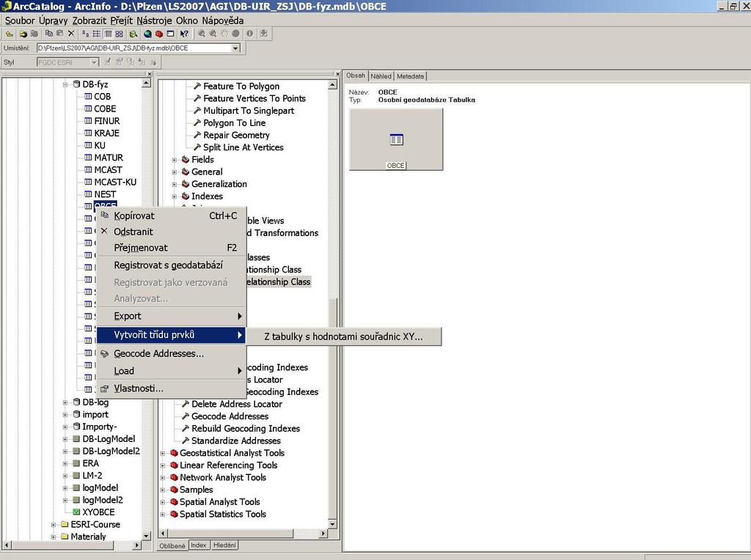Open the Export submenu
751x560 pixels.
click(x=172, y=317)
